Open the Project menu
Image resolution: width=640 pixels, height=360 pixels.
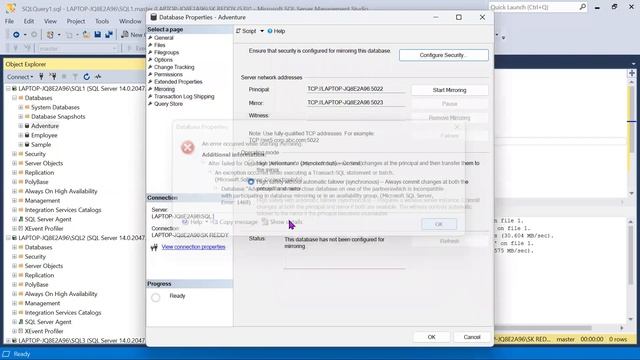76,21
